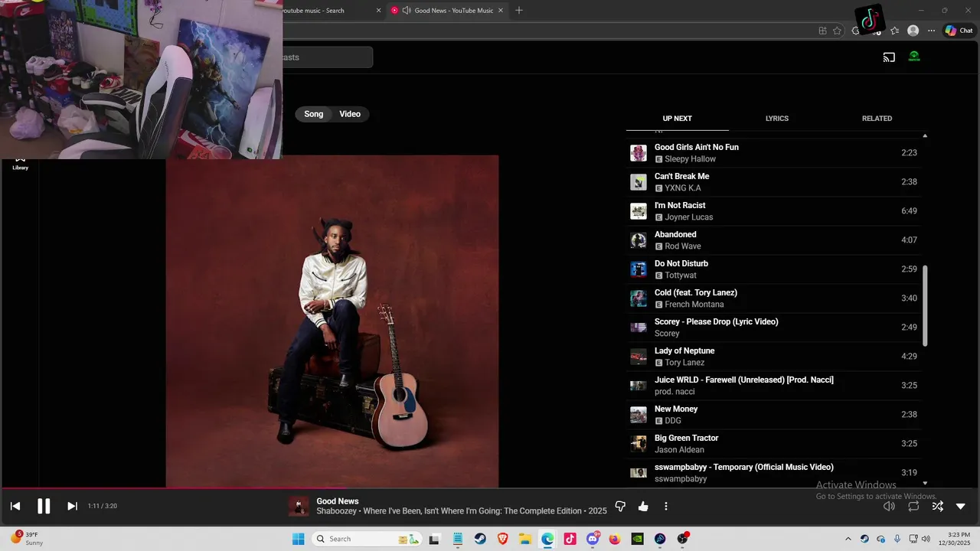This screenshot has height=551, width=980.
Task: Click Good Girls Ain't No Fun thumbnail
Action: 639,153
